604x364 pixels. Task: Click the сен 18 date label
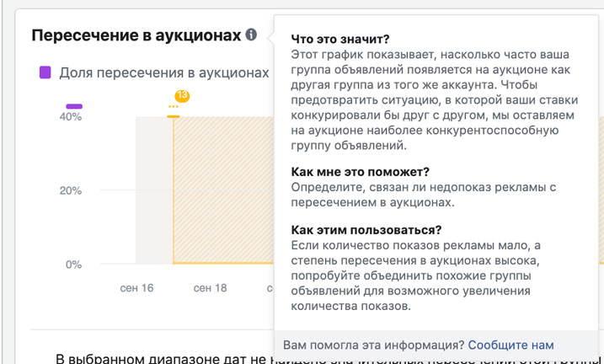pos(210,288)
